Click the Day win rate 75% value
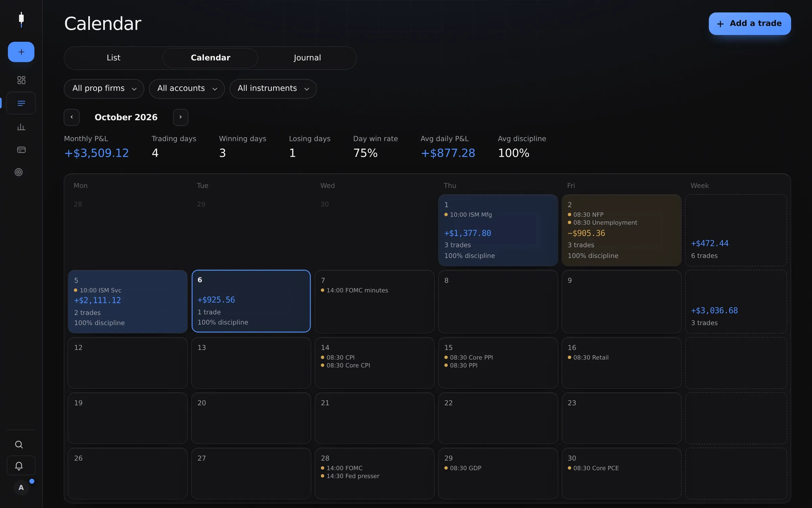This screenshot has height=508, width=812. point(365,153)
